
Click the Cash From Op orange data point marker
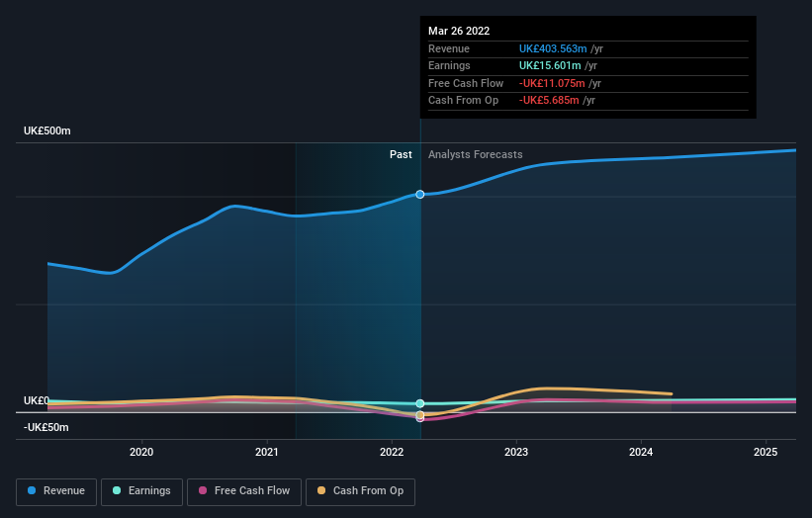point(420,415)
